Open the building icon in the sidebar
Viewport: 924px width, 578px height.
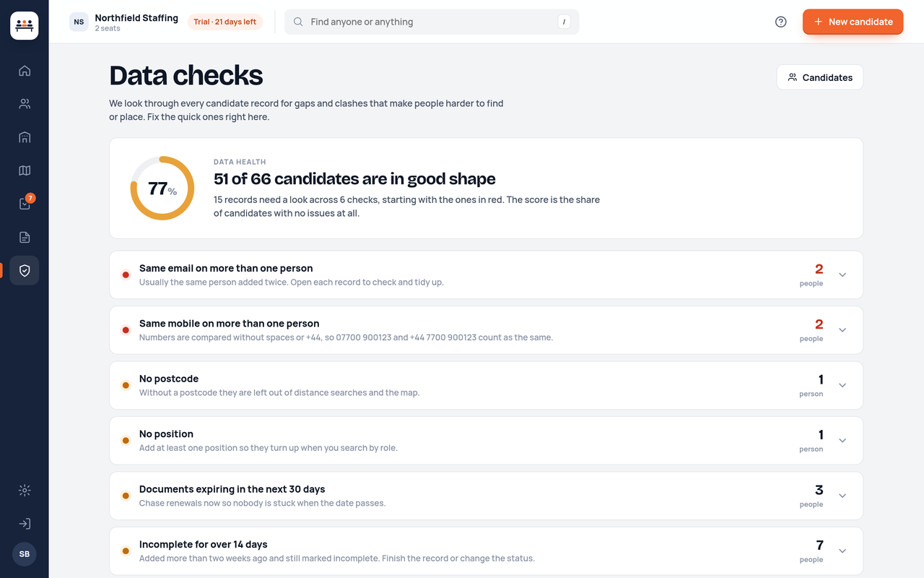pyautogui.click(x=25, y=137)
